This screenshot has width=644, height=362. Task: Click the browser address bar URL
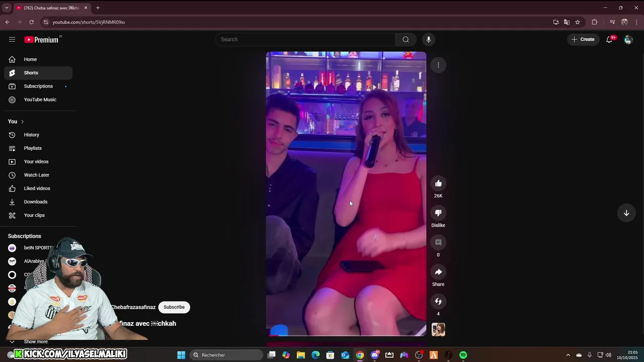(x=89, y=22)
